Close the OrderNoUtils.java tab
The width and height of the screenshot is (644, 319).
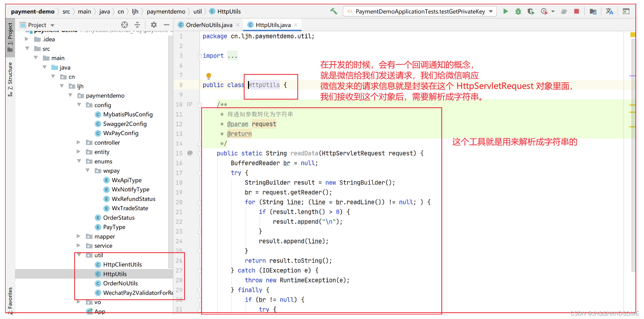click(238, 25)
